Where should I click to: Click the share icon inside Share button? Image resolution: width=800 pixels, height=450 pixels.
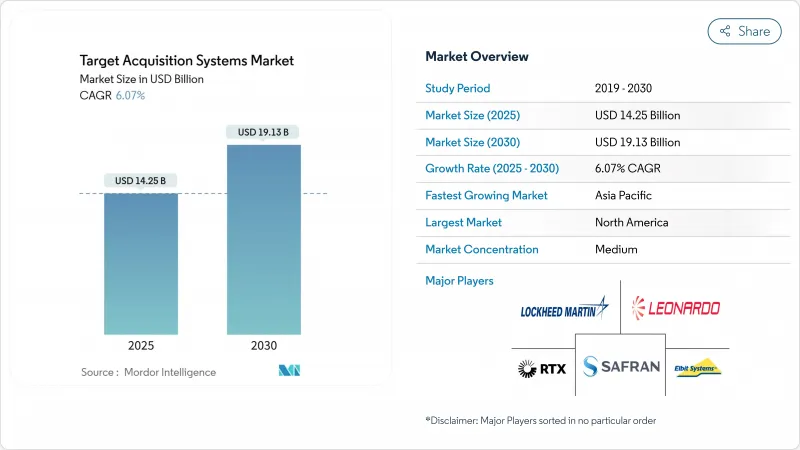click(725, 31)
